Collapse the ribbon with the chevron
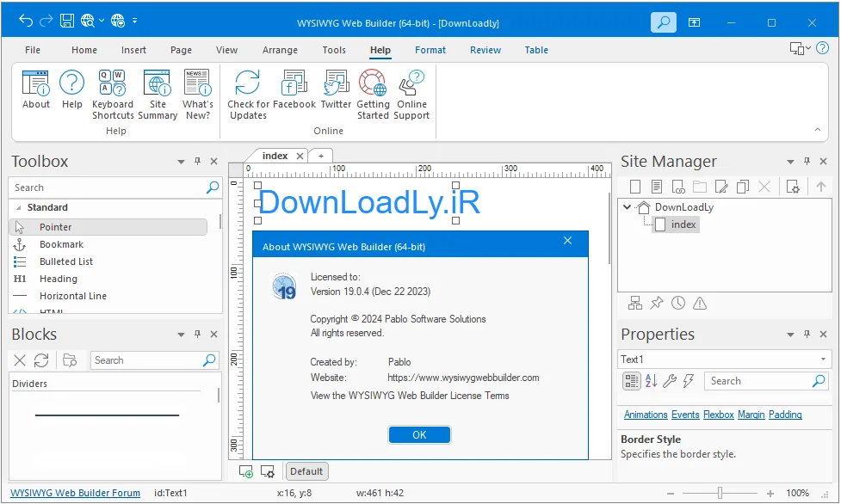 click(818, 129)
